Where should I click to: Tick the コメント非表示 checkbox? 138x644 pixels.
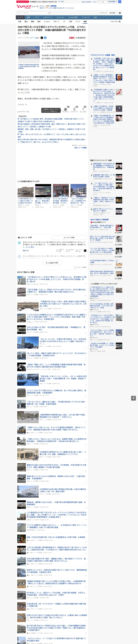[75, 267]
